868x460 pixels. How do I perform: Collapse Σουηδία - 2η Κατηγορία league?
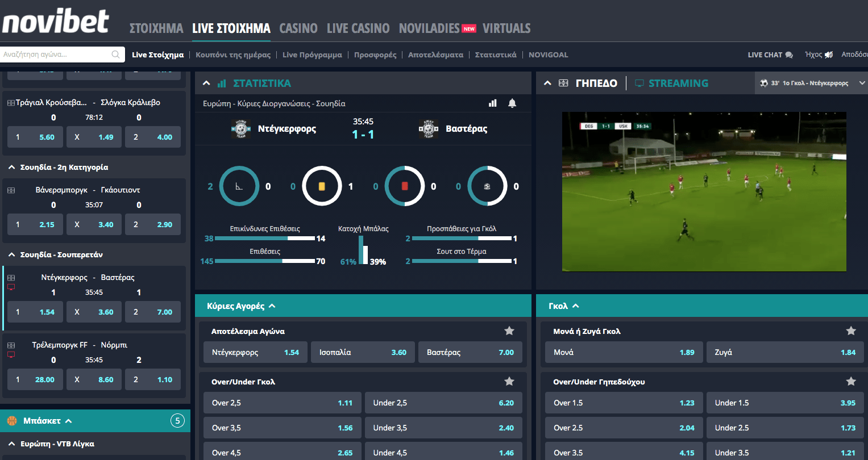coord(11,168)
